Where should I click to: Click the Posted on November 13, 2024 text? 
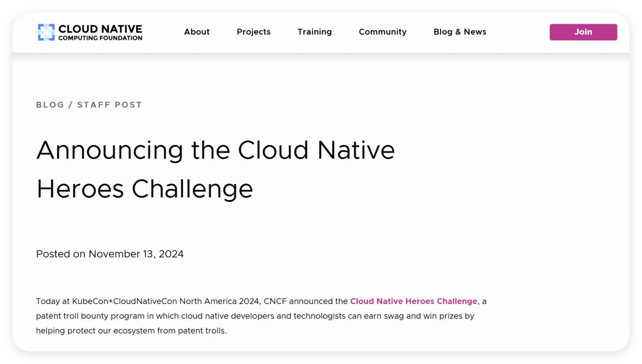[110, 254]
